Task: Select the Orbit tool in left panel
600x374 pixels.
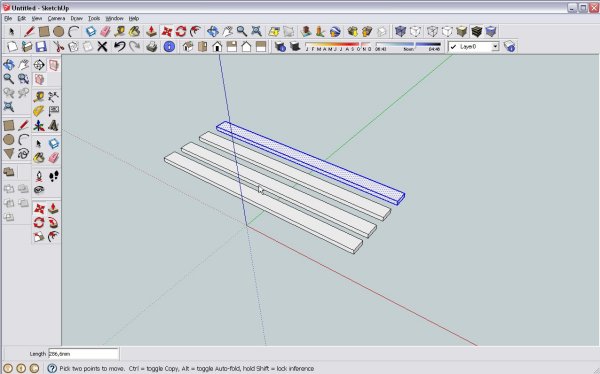Action: 9,65
